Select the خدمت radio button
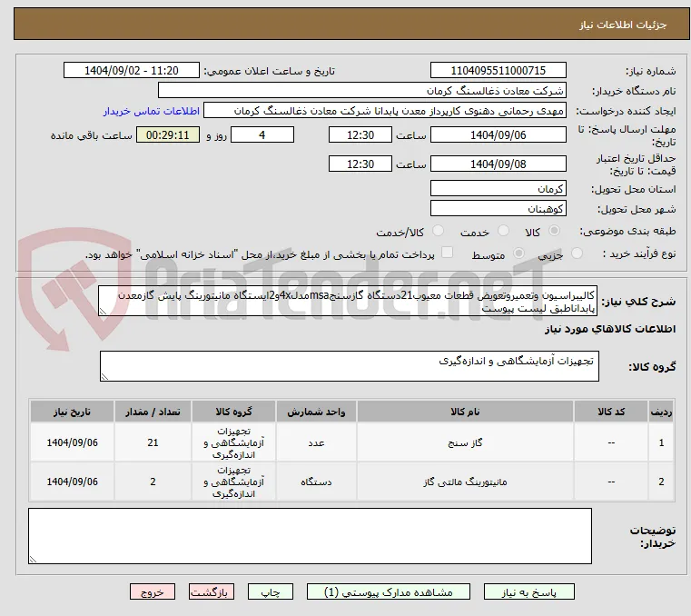This screenshot has height=616, width=691. 503,231
